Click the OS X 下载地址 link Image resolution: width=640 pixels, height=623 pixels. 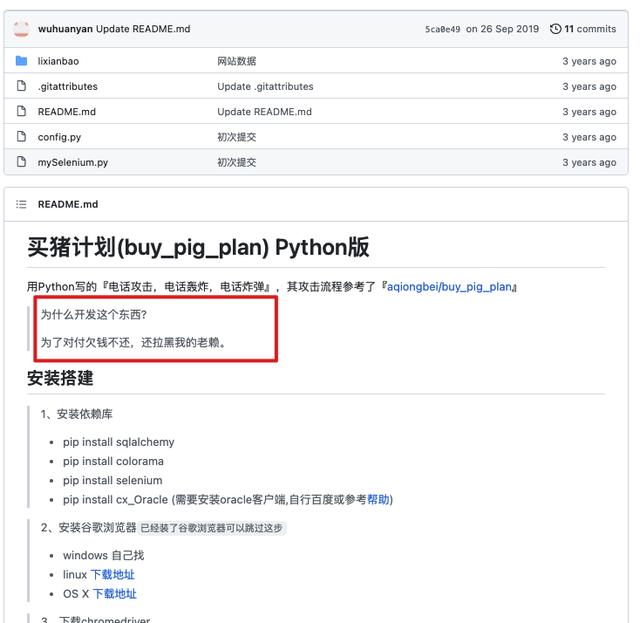115,594
